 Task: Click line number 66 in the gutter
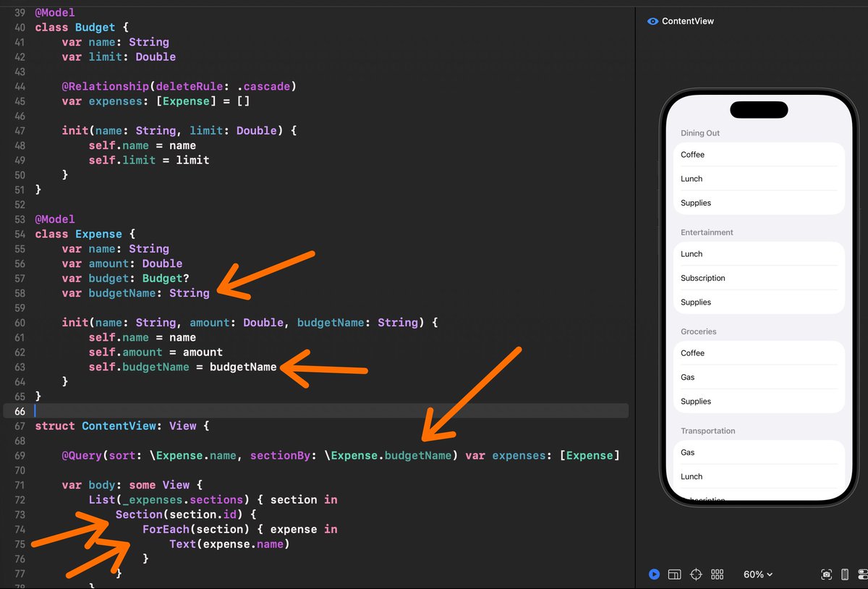coord(19,412)
